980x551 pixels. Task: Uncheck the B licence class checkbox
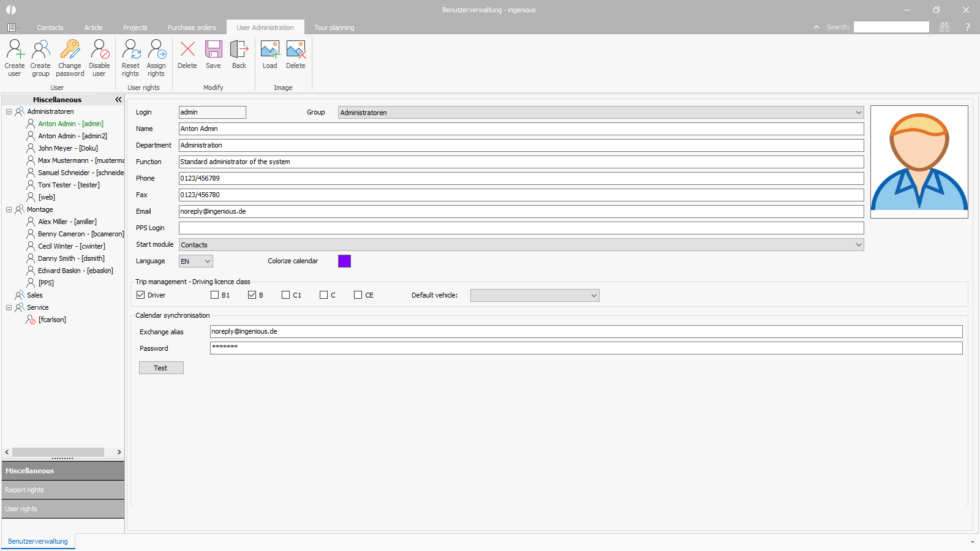pyautogui.click(x=252, y=295)
